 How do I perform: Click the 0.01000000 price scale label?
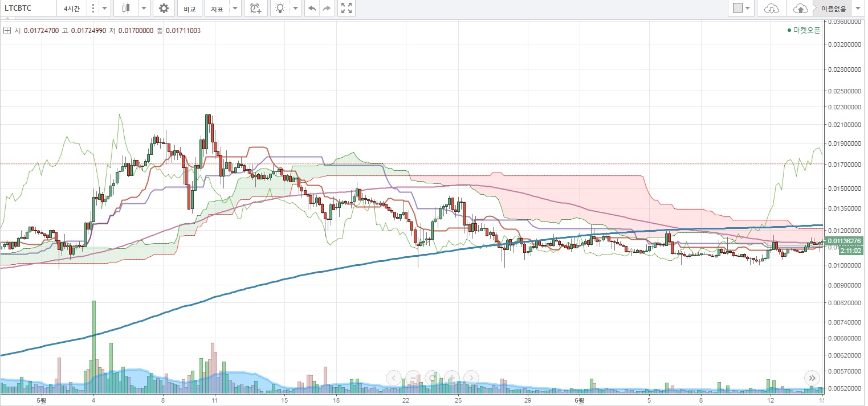click(845, 266)
